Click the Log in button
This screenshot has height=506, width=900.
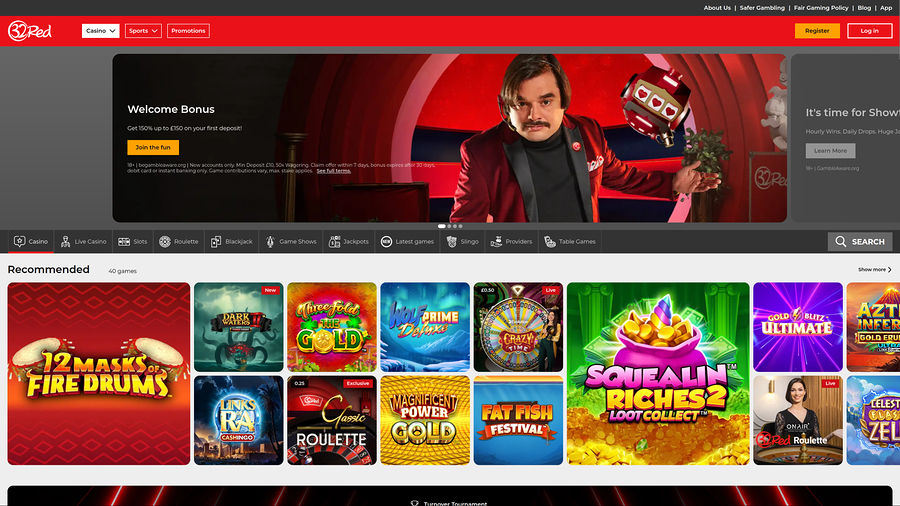869,31
